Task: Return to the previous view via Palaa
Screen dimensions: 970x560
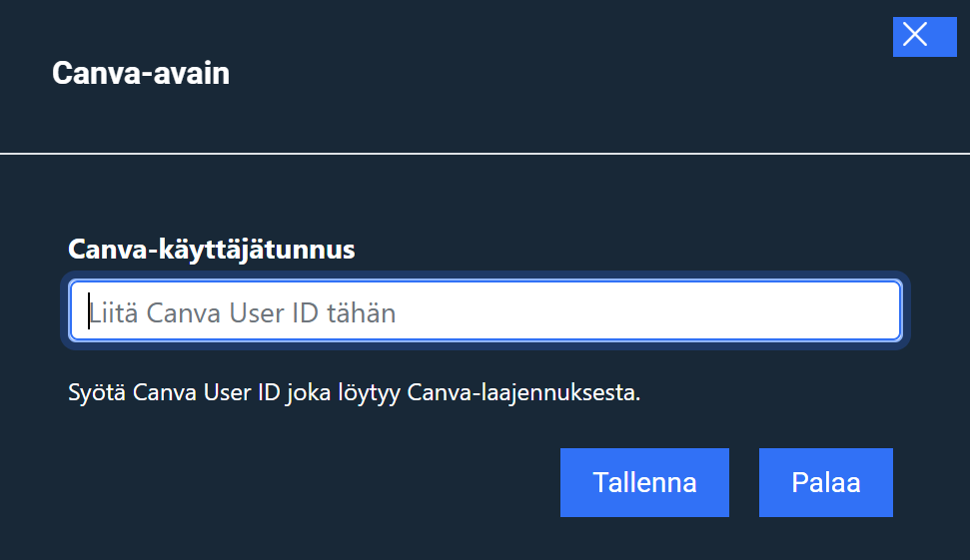Action: point(825,483)
